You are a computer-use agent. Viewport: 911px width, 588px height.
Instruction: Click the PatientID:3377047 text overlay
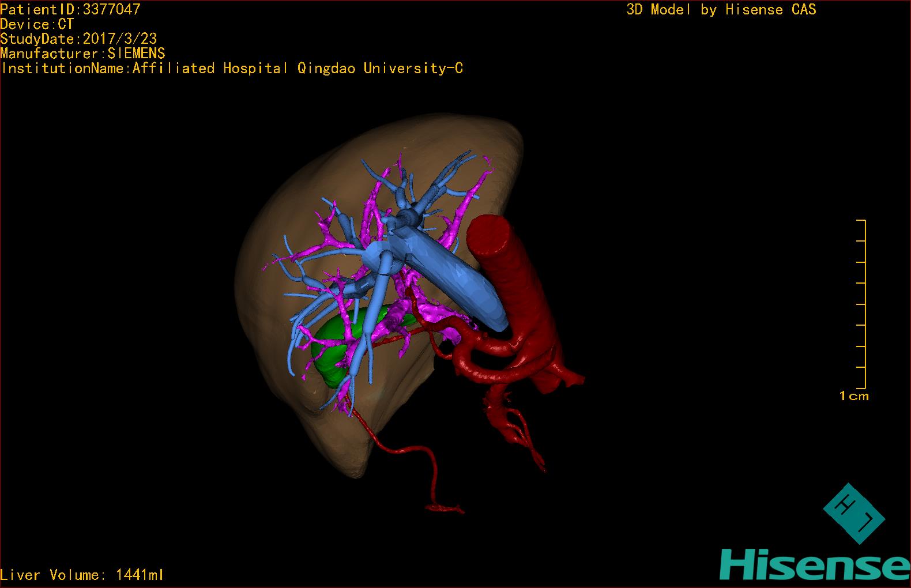click(x=70, y=9)
